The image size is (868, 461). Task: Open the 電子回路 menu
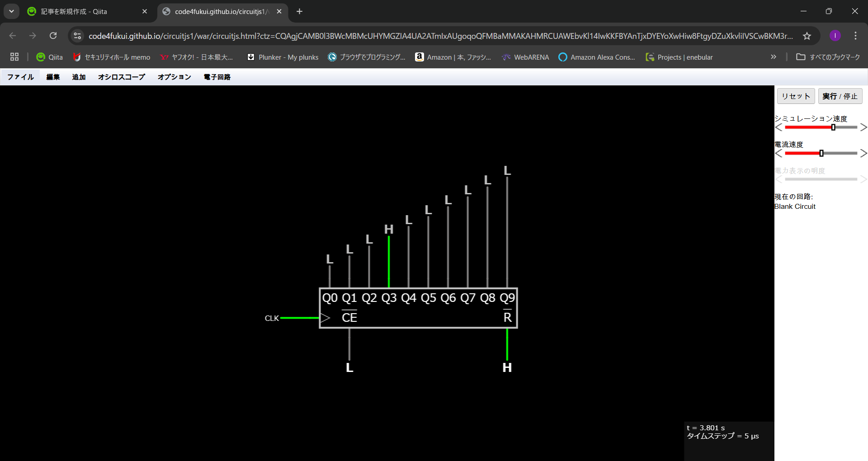click(217, 77)
